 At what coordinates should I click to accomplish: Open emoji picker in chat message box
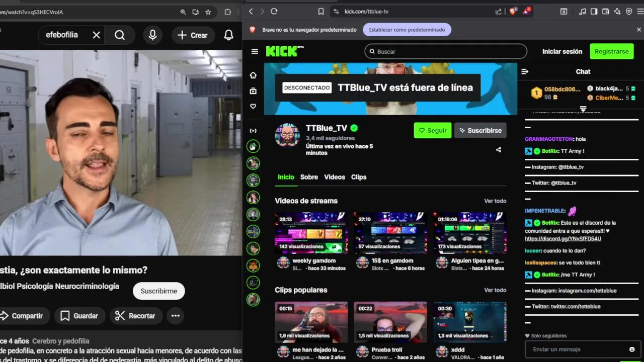632,349
